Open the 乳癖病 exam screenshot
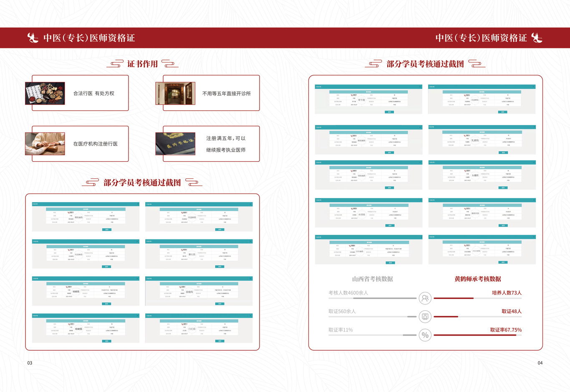Viewport: 570px width, 392px height. (482, 140)
